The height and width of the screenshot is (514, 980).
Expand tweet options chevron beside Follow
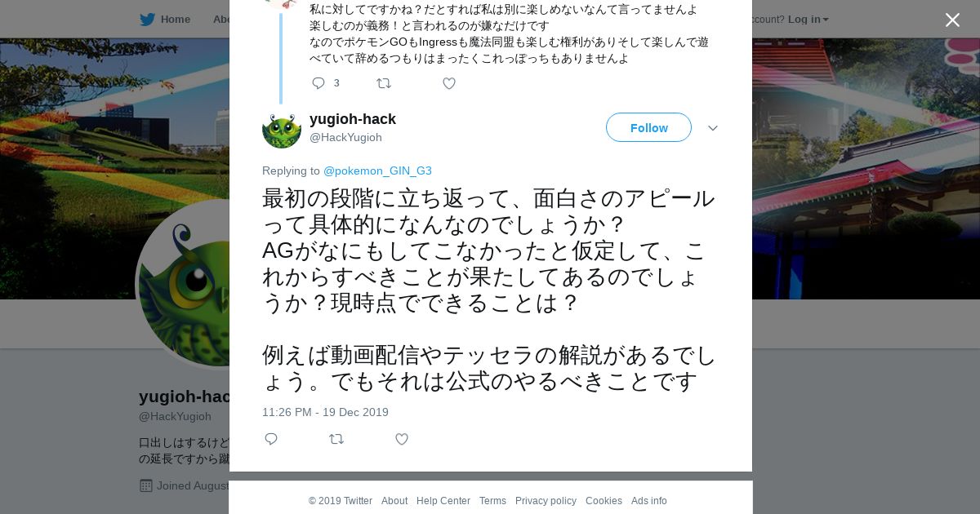(x=713, y=128)
